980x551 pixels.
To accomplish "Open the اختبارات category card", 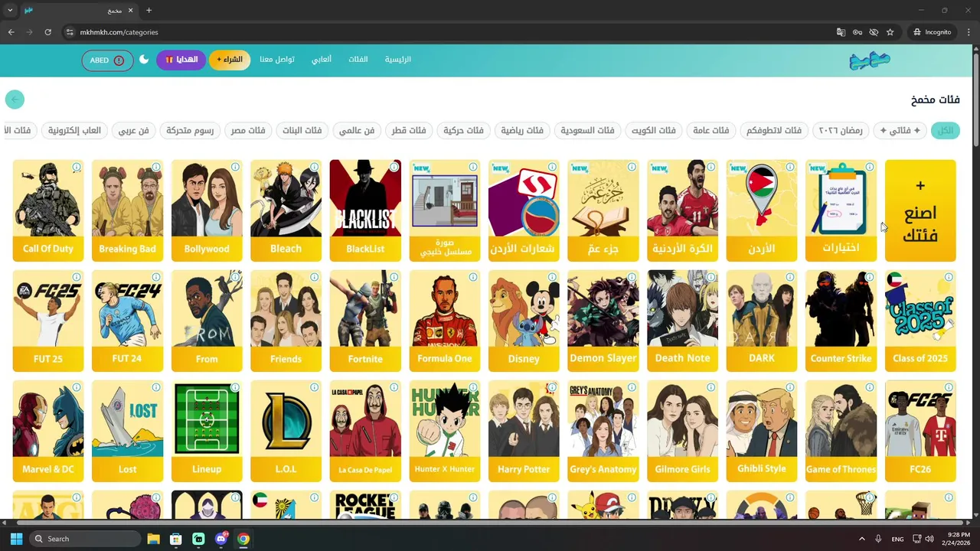I will click(x=841, y=210).
